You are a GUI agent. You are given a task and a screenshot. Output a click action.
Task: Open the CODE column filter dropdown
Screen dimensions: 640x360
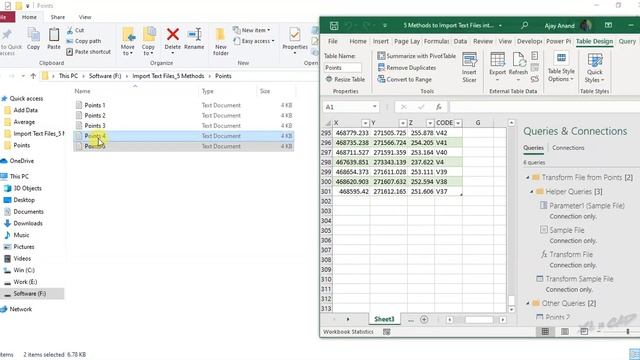point(458,123)
